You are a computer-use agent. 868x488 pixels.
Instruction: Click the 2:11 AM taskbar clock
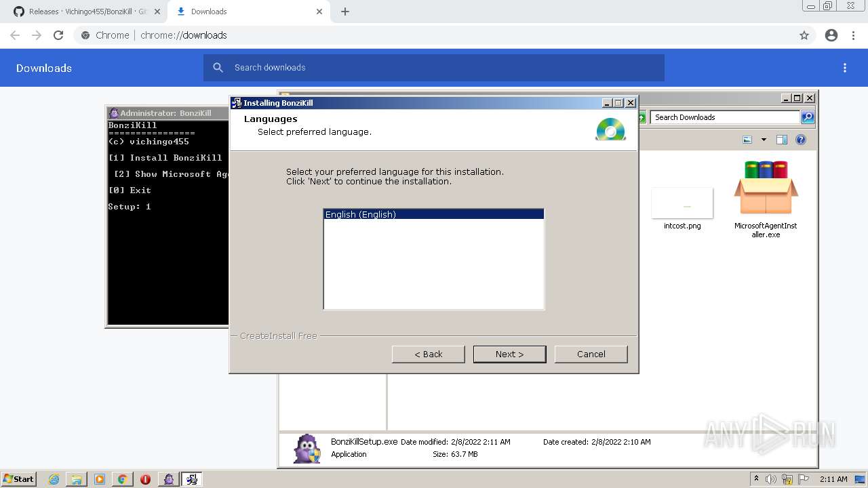tap(833, 479)
